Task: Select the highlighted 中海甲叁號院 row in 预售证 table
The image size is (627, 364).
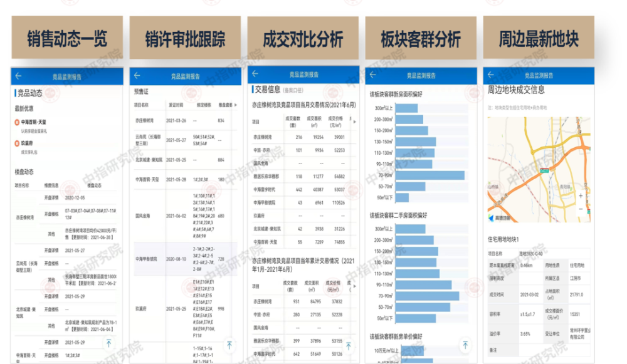Action: (x=185, y=259)
